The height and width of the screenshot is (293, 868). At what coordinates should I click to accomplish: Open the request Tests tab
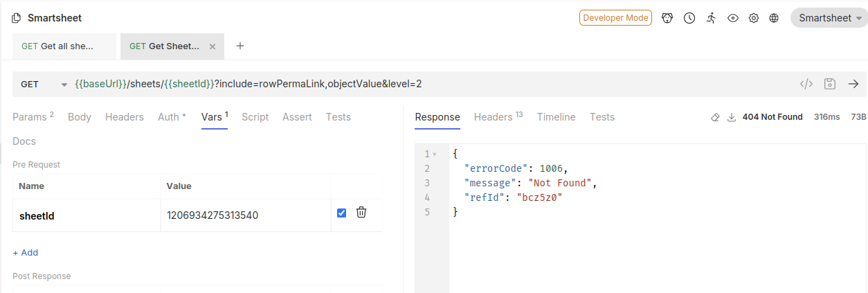coord(338,117)
